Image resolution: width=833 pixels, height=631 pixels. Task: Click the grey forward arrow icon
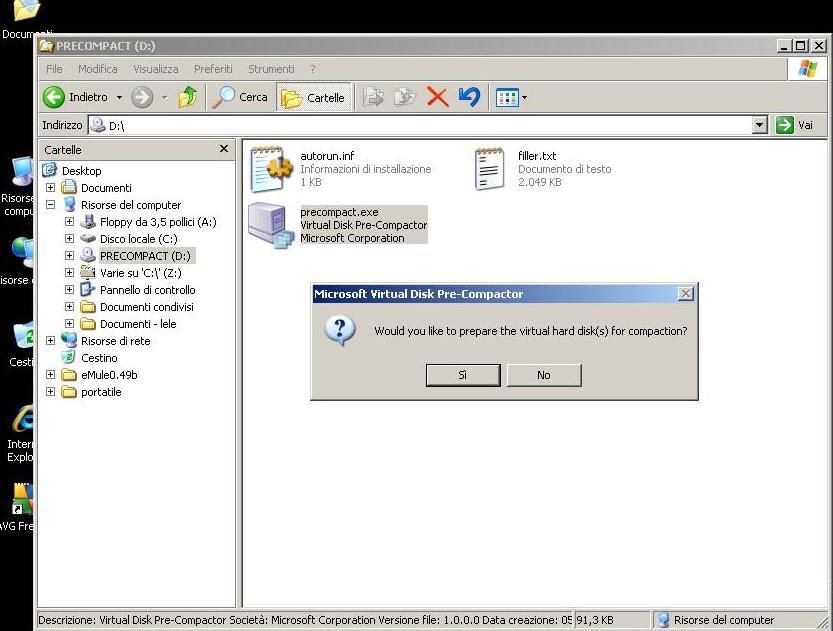(142, 97)
